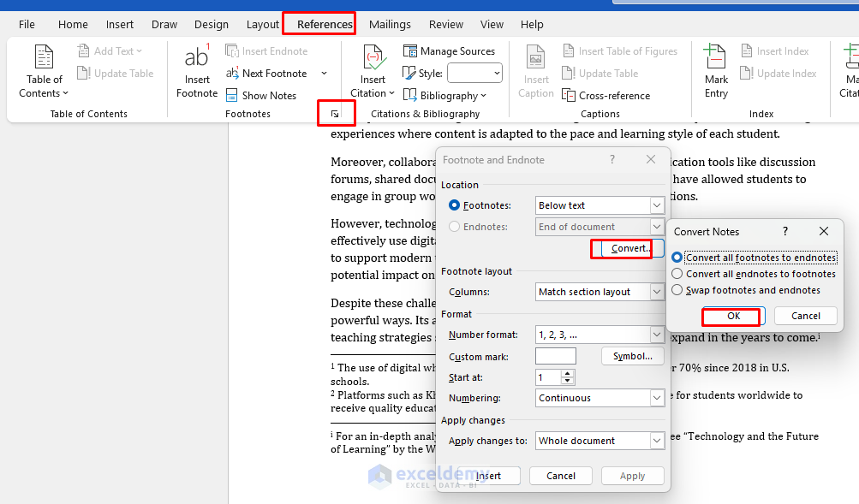Open the Columns dropdown (Match section layout)
Screen dimensions: 859x504
[x=657, y=292]
